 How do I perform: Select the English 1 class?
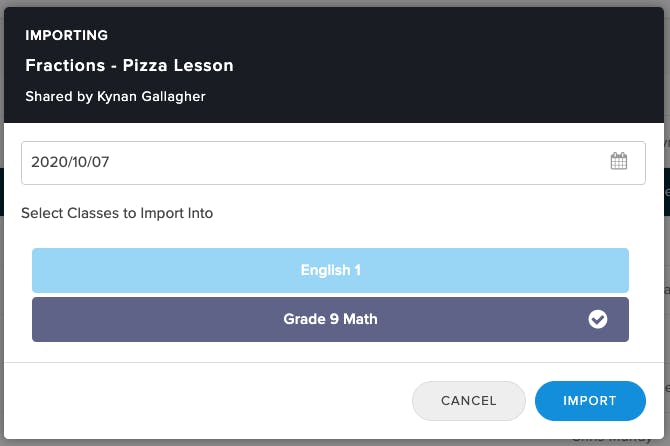coord(330,270)
